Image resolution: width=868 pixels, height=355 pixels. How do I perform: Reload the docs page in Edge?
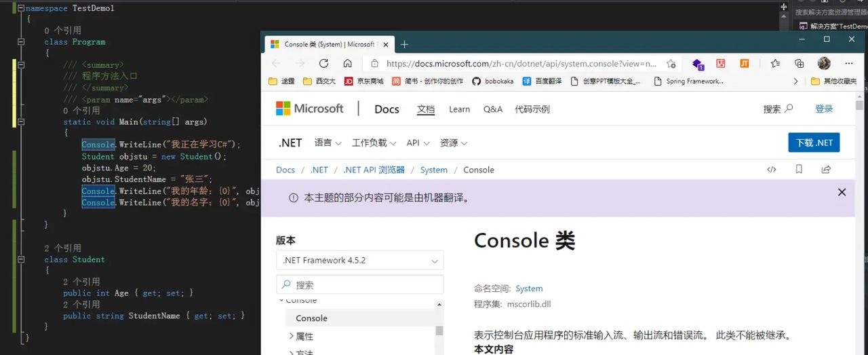(x=323, y=63)
